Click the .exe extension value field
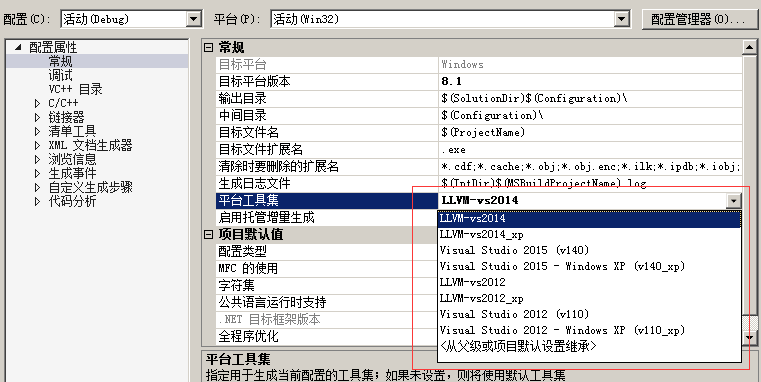This screenshot has height=382, width=761. 590,149
